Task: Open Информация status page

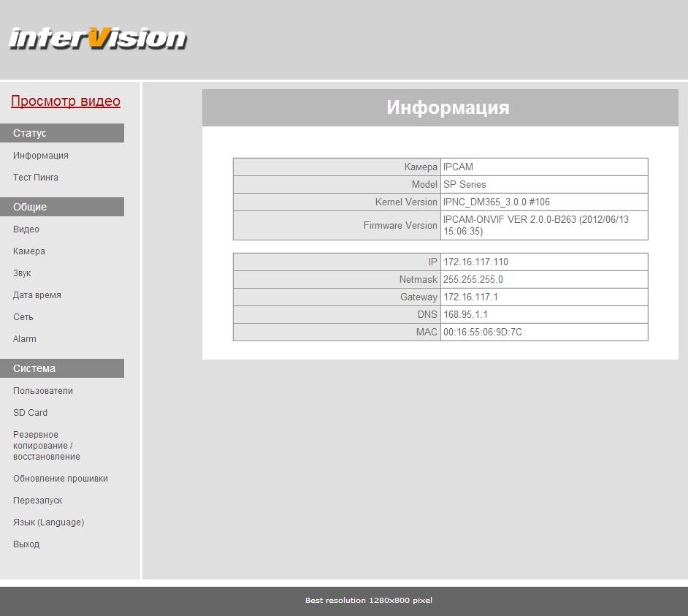Action: (x=41, y=156)
